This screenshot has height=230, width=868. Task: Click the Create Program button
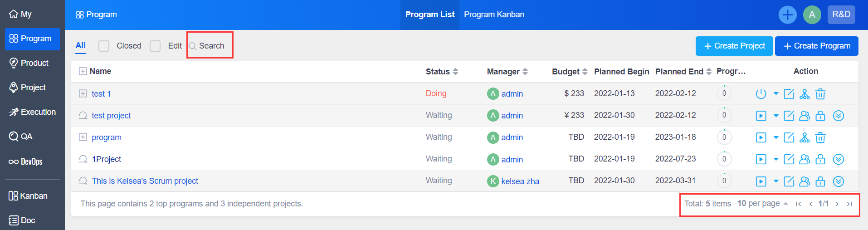tap(816, 46)
